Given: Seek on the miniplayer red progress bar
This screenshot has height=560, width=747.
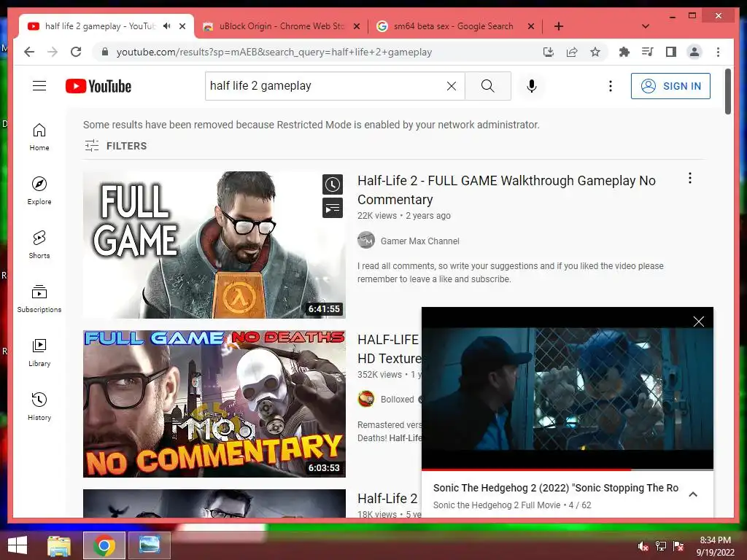Looking at the screenshot, I should tap(567, 470).
